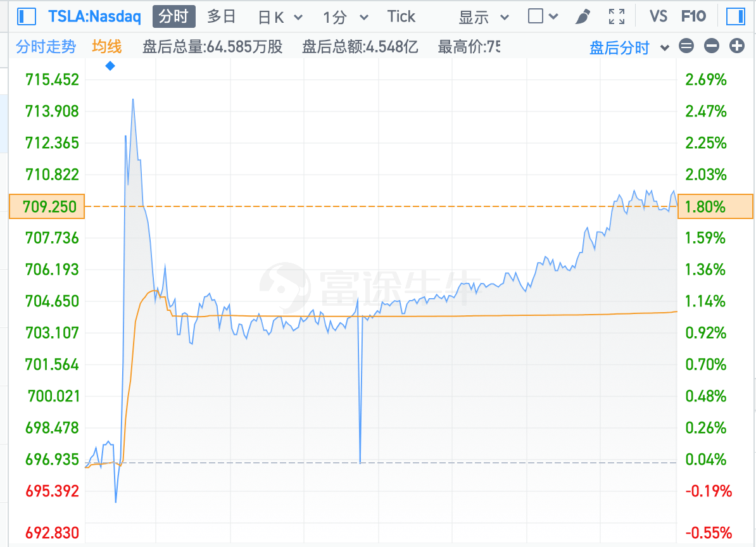The image size is (756, 547).
Task: Click the TSLA:Nasdaq ticker title
Action: 94,17
